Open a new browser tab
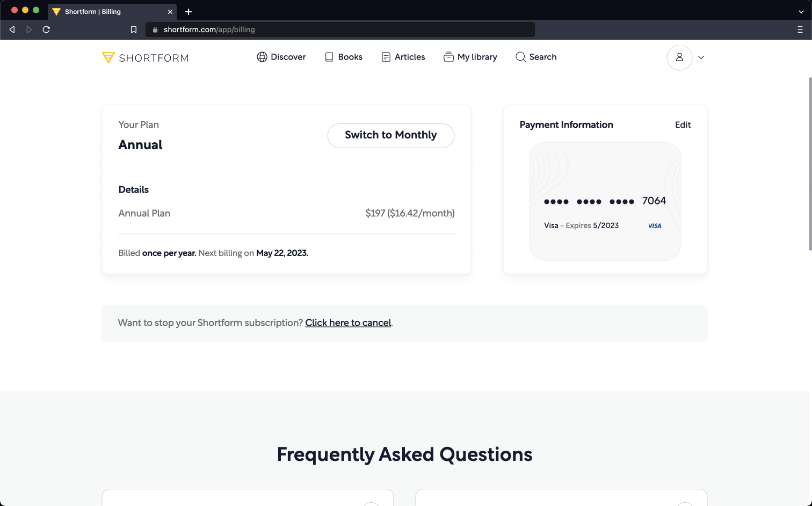812x506 pixels. (x=189, y=12)
